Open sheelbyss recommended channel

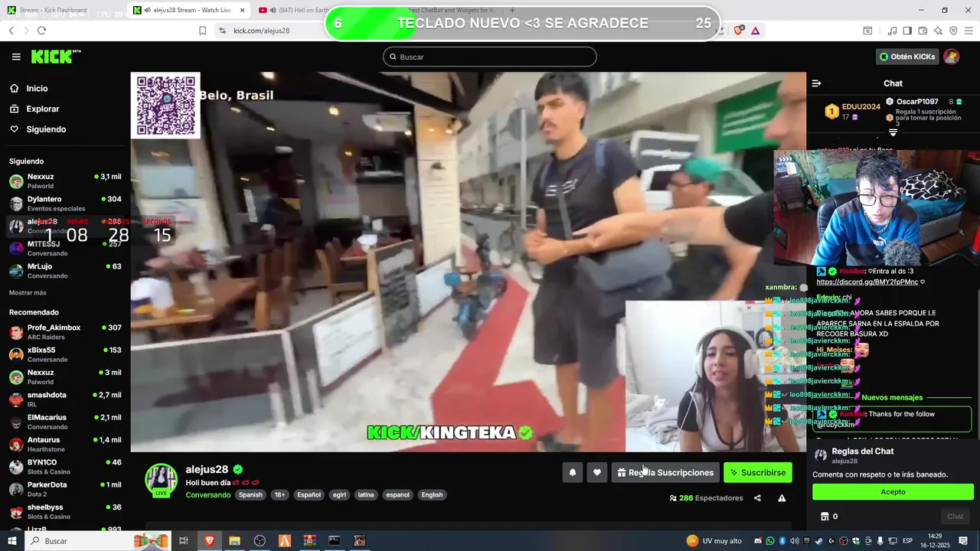tap(65, 512)
